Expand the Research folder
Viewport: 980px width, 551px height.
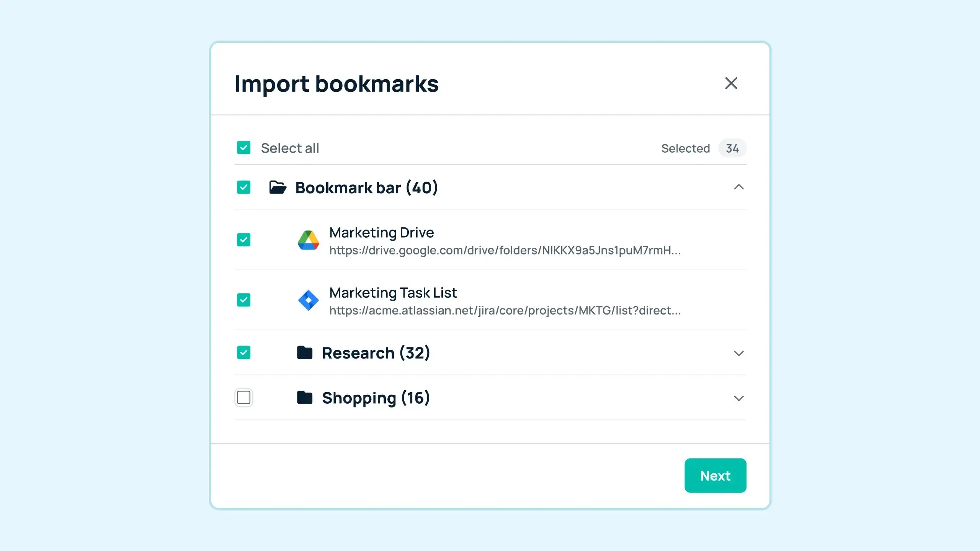738,353
